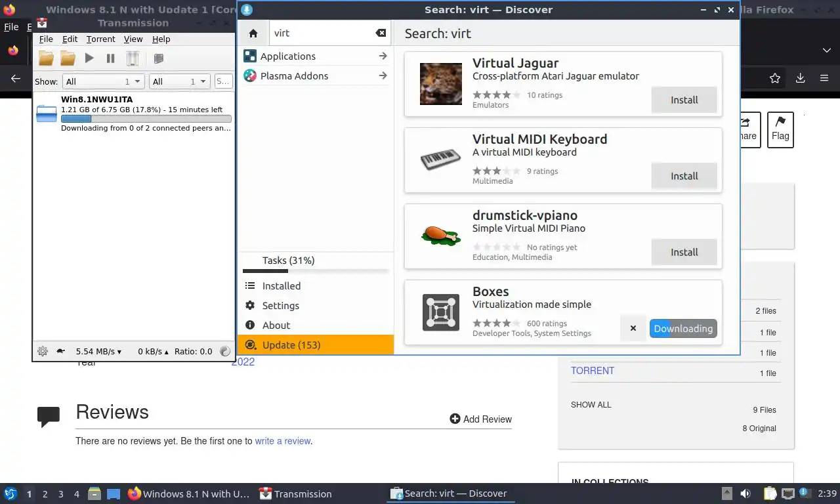Expand the Firefox tab list chevron

point(826,51)
